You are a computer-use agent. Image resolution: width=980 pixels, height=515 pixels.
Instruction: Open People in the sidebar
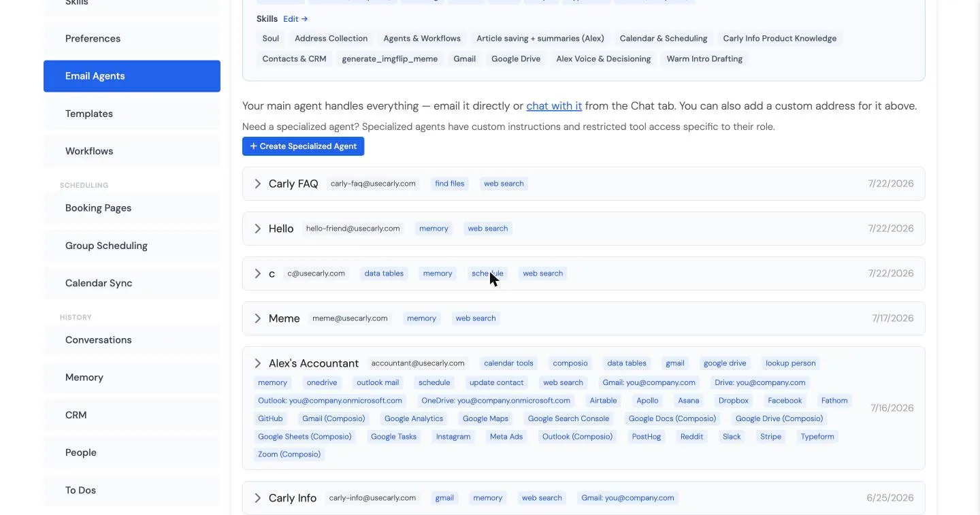132,452
